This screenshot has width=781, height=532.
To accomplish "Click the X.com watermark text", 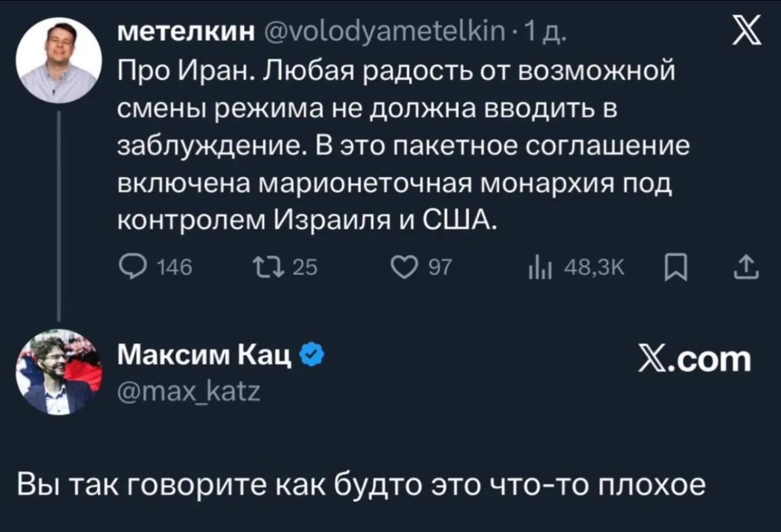I will (x=694, y=359).
